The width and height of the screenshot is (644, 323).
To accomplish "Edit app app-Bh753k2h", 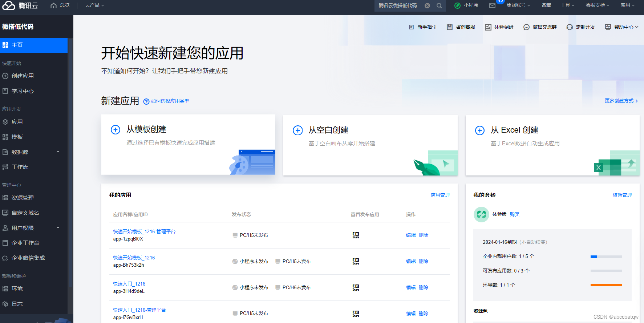I will (x=411, y=262).
